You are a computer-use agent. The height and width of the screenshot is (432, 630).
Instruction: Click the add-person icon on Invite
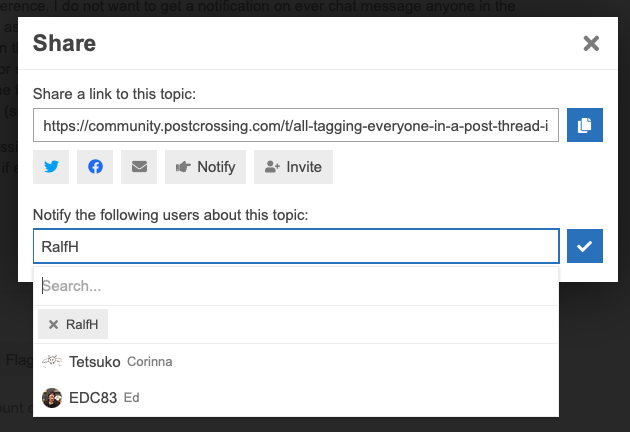click(272, 167)
